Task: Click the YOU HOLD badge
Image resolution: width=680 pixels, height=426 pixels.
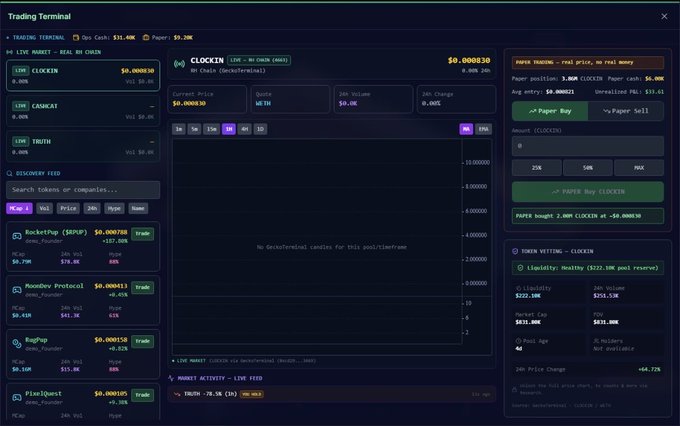Action: (252, 394)
